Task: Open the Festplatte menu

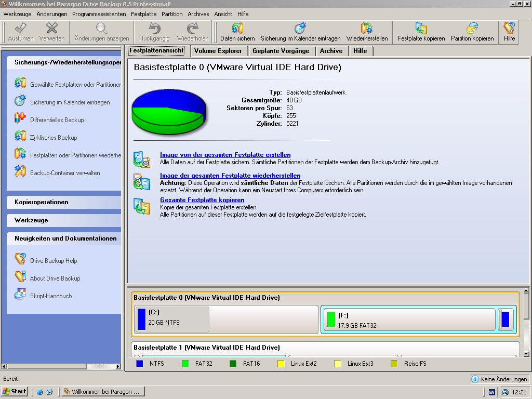Action: coord(144,14)
